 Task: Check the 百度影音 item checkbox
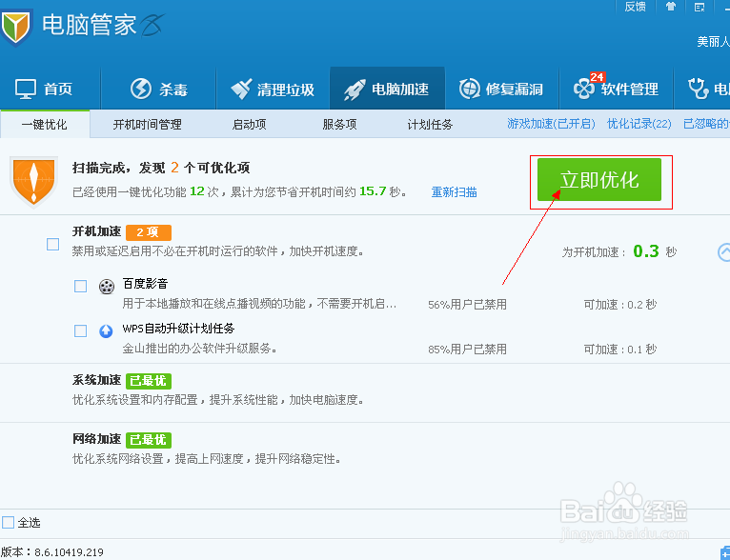[x=81, y=286]
